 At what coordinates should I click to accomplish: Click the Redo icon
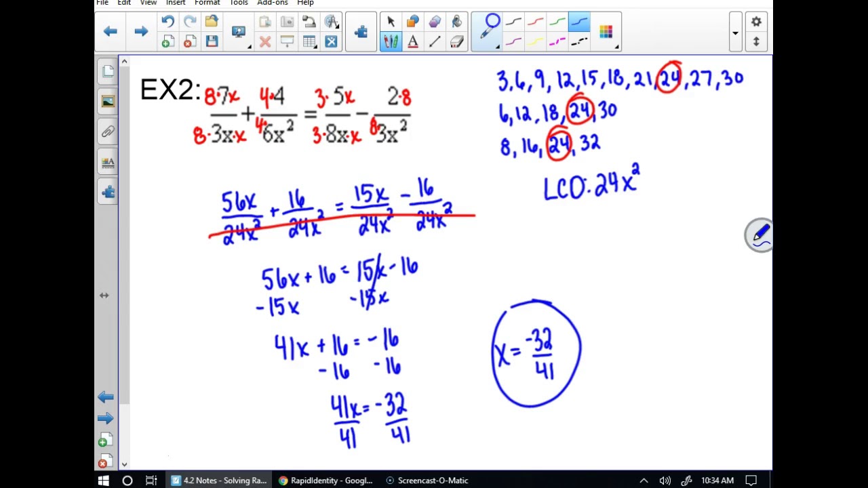pos(190,22)
